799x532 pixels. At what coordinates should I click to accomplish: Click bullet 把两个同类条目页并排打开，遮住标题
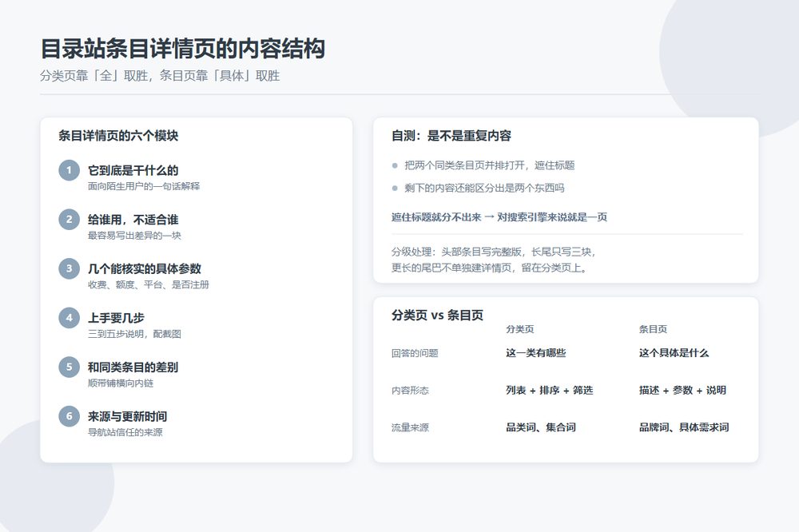490,165
